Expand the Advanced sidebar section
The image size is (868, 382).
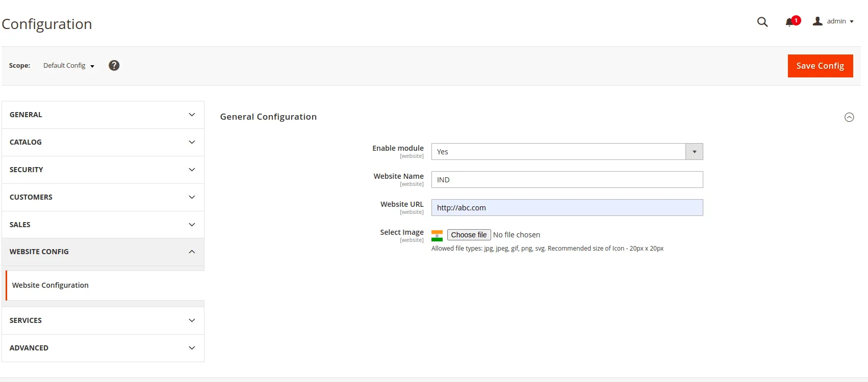pos(103,348)
